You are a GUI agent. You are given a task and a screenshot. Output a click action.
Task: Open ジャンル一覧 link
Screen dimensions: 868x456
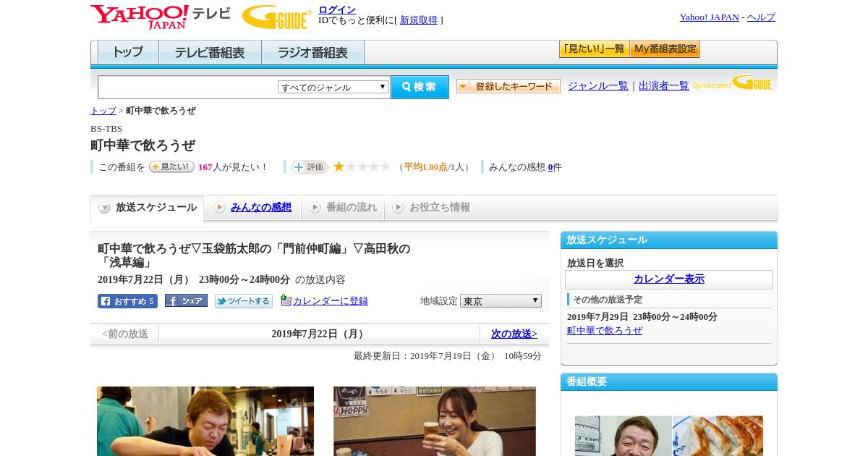pos(598,86)
